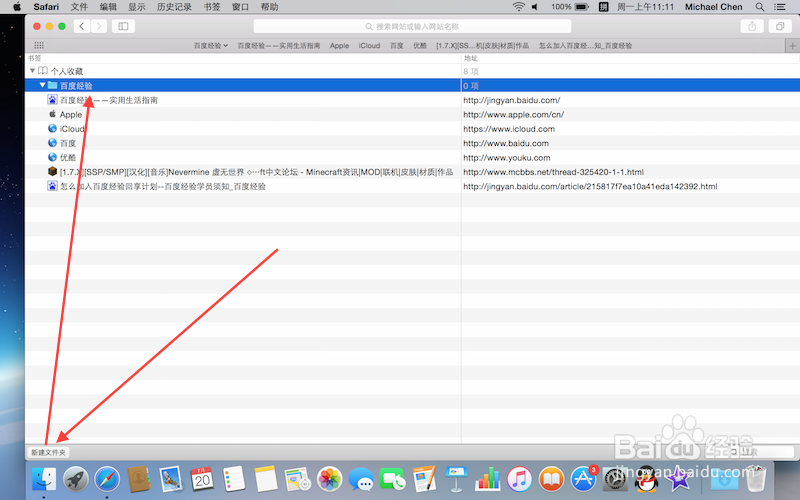Add a new tab with plus button
Viewport: 800px width, 500px height.
tap(792, 45)
